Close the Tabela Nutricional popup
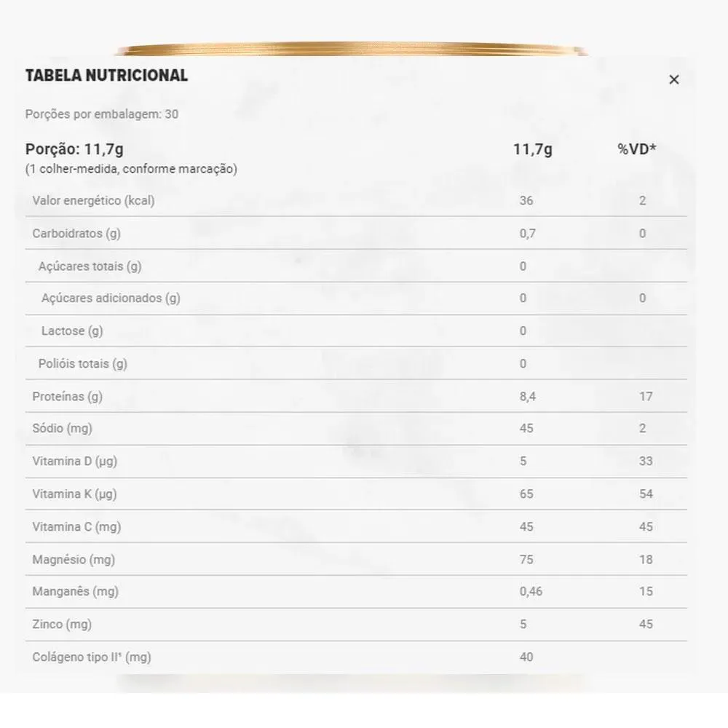Viewport: 728px width, 728px height. (673, 79)
